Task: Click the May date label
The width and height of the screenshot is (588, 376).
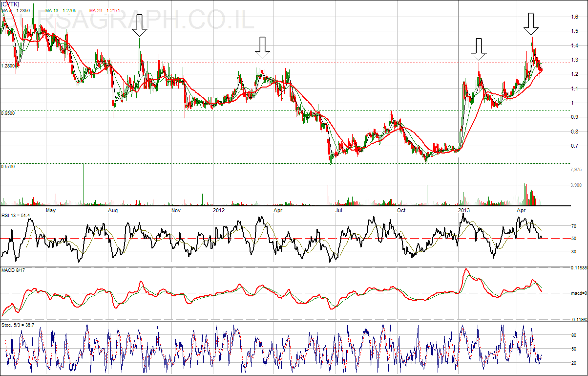Action: coord(51,211)
